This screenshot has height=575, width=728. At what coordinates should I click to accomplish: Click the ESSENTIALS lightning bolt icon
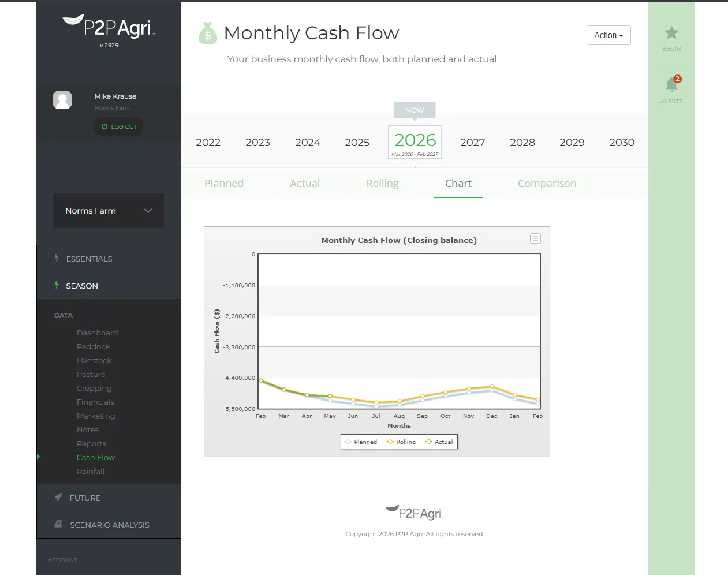56,258
